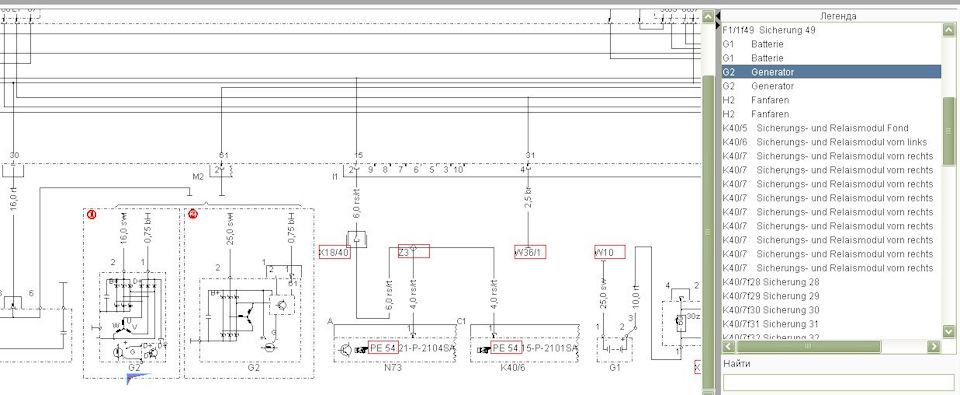
Task: Click the Легенда panel header
Action: (x=838, y=17)
